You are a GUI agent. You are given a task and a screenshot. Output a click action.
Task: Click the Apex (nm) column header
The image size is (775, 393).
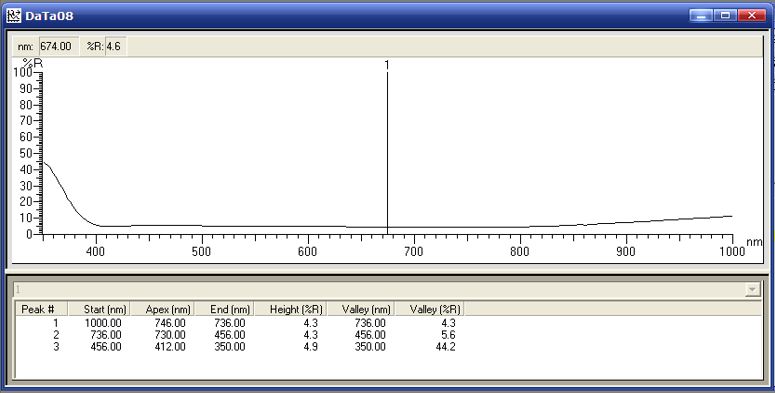point(163,309)
